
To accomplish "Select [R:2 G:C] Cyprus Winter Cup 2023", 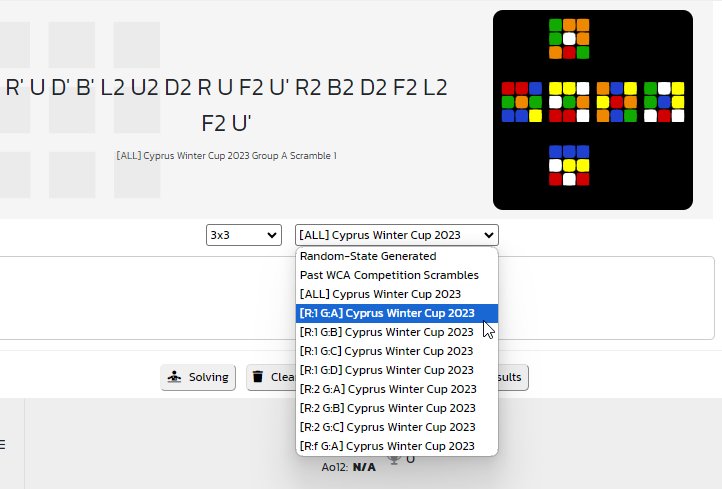I will (397, 427).
